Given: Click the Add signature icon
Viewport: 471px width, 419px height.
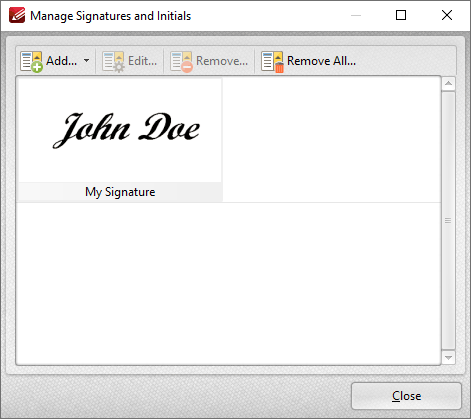Looking at the screenshot, I should [x=31, y=61].
